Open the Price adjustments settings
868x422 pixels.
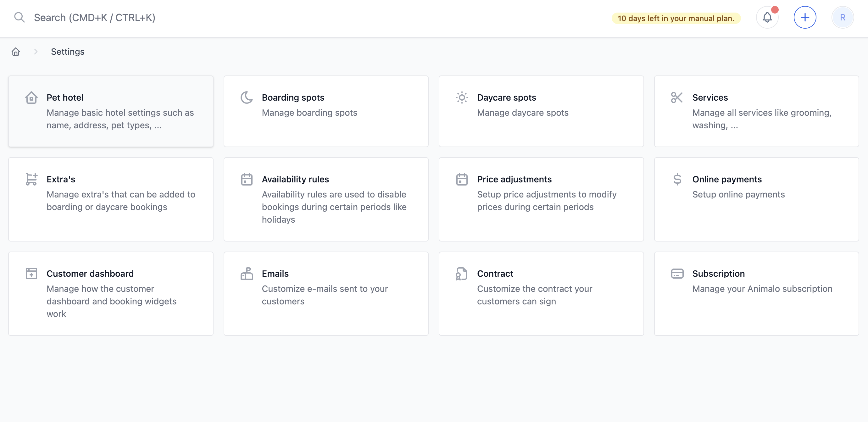(541, 199)
